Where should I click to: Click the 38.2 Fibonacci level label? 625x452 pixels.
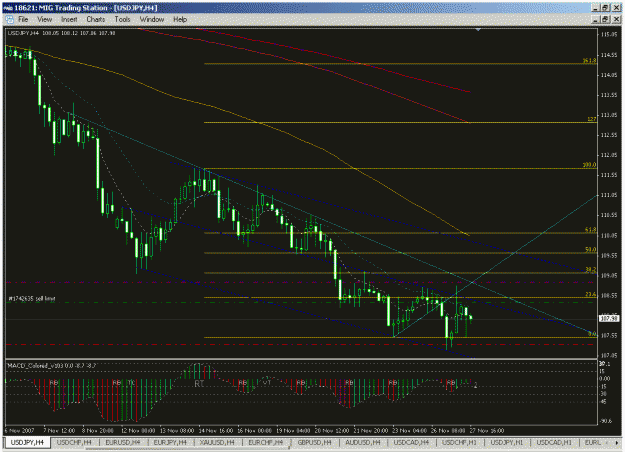(x=591, y=270)
